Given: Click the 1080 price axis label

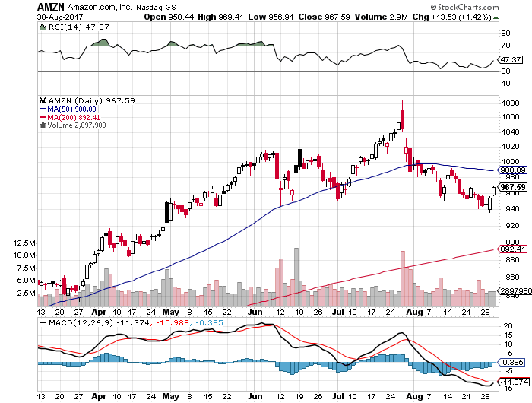Looking at the screenshot, I should [x=510, y=103].
